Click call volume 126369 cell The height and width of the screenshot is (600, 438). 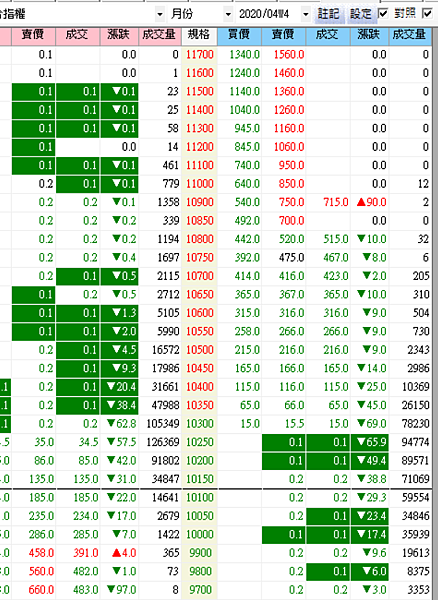click(160, 442)
